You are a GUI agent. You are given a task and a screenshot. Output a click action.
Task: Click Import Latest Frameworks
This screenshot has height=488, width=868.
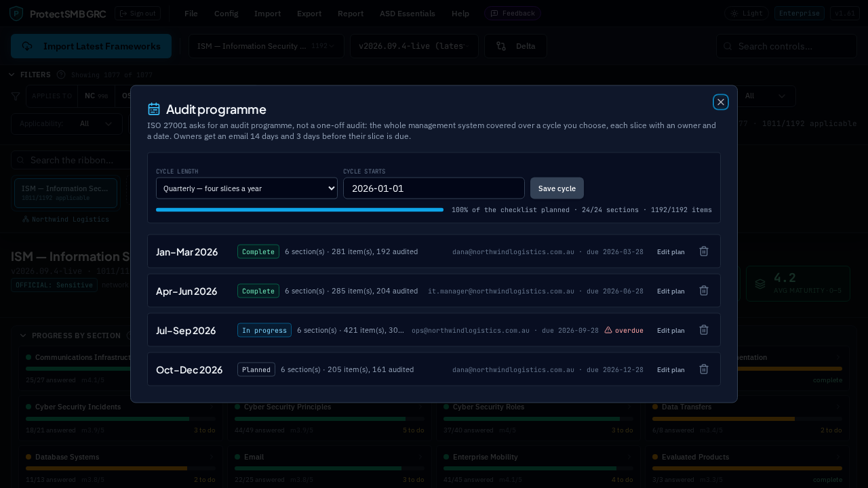point(91,46)
